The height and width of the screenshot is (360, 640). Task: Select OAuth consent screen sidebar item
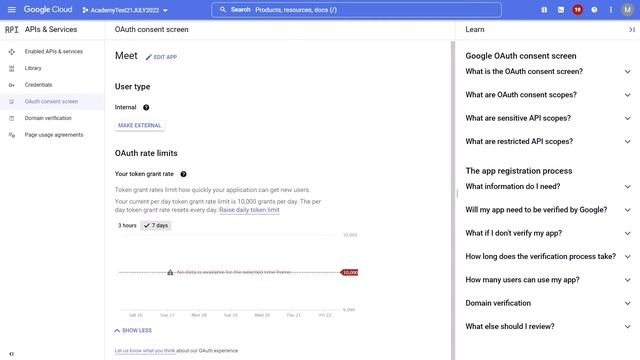52,102
